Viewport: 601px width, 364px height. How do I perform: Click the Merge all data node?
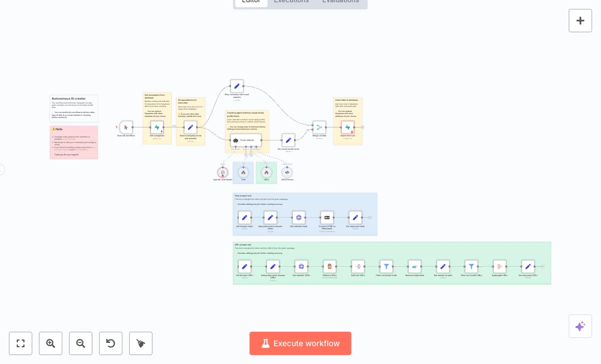(x=319, y=127)
